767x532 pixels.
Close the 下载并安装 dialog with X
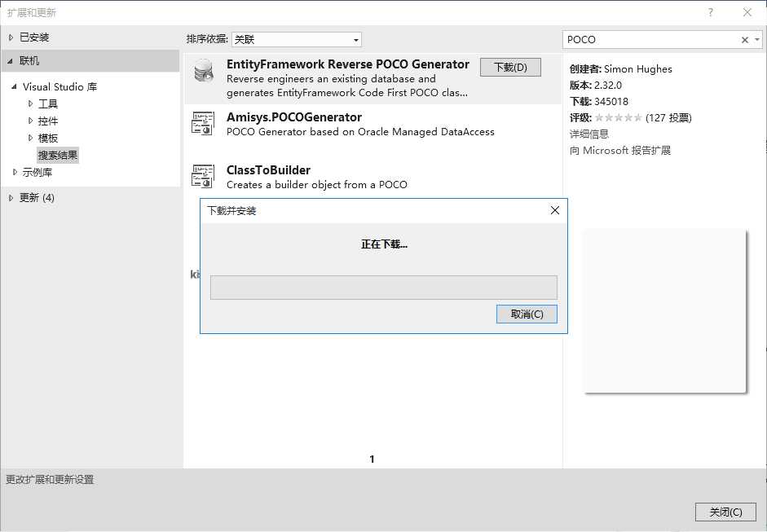click(x=555, y=210)
